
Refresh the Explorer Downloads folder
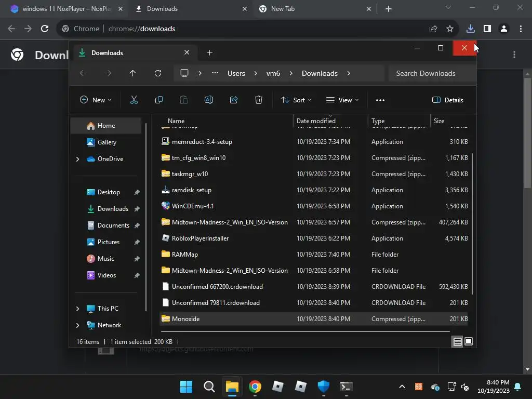coord(158,73)
